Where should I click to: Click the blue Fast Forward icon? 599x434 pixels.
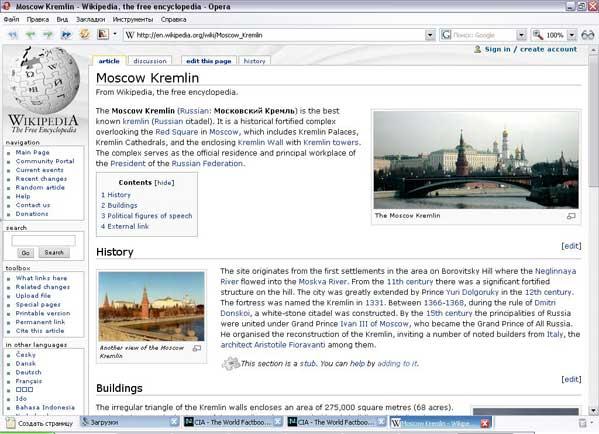66,35
